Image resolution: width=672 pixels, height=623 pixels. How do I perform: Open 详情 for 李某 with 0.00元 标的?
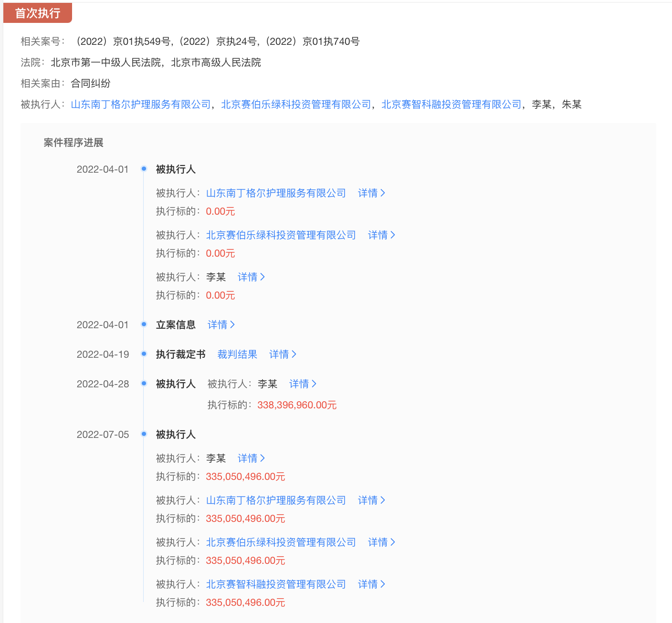[x=251, y=277]
